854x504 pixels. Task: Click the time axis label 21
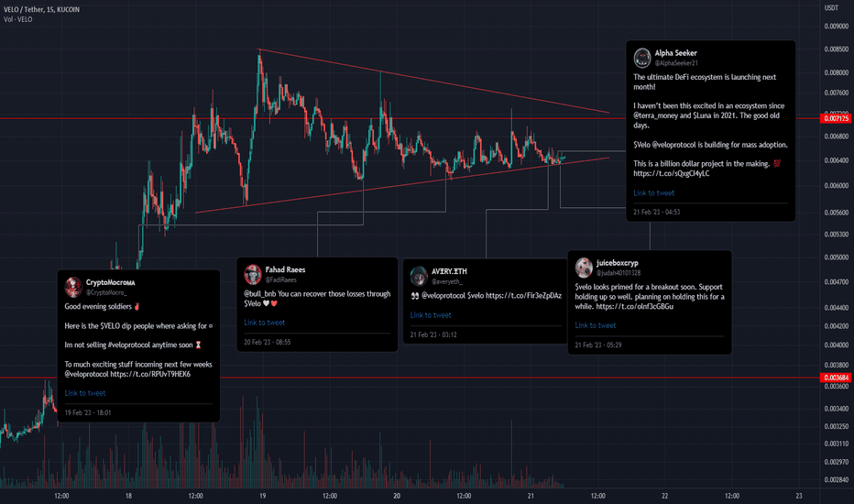tap(531, 496)
